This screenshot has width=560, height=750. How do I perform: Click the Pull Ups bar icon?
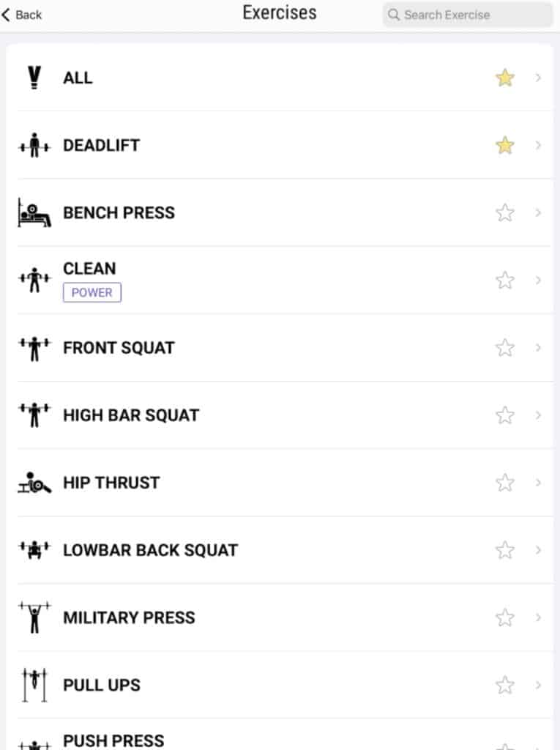click(x=34, y=685)
